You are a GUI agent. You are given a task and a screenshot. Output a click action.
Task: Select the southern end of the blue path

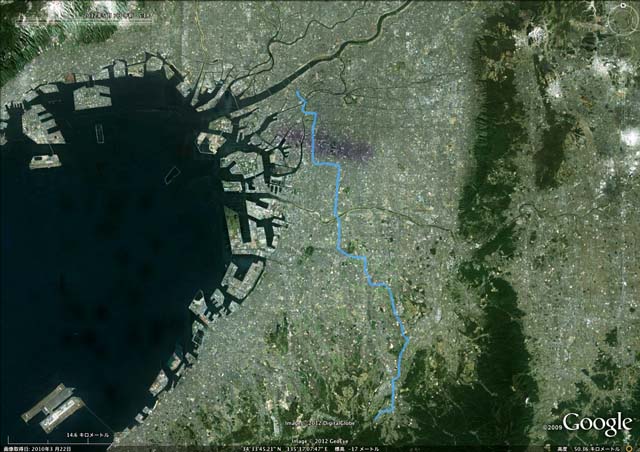coord(376,419)
